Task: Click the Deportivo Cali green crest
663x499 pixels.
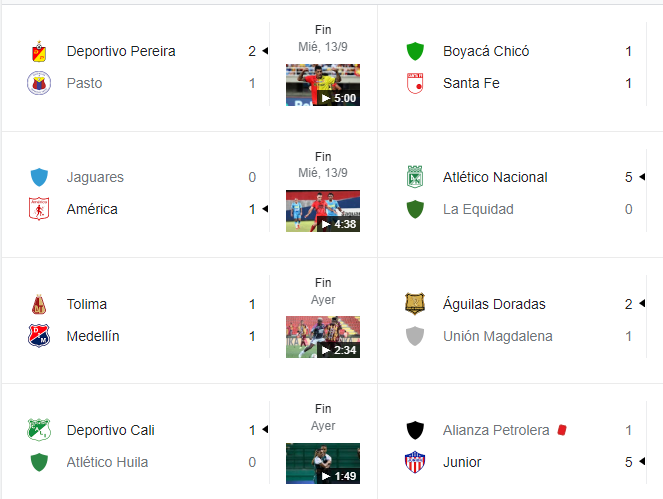Action: (39, 430)
